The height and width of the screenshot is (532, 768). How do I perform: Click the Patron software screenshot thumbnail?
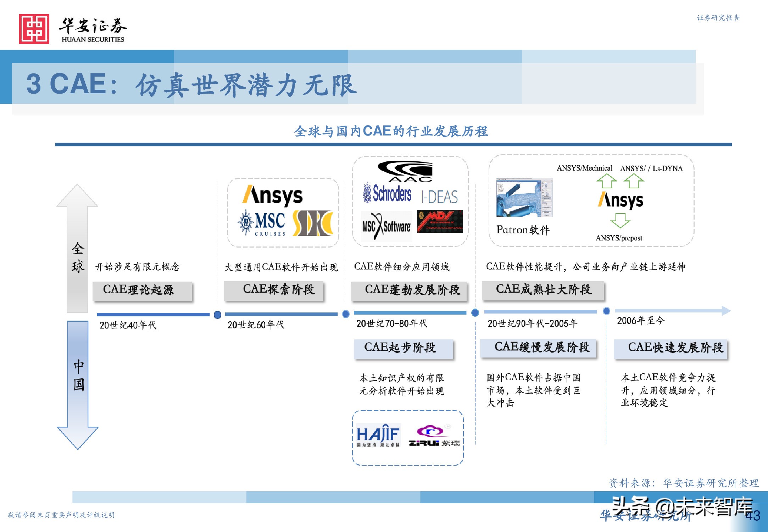click(524, 198)
